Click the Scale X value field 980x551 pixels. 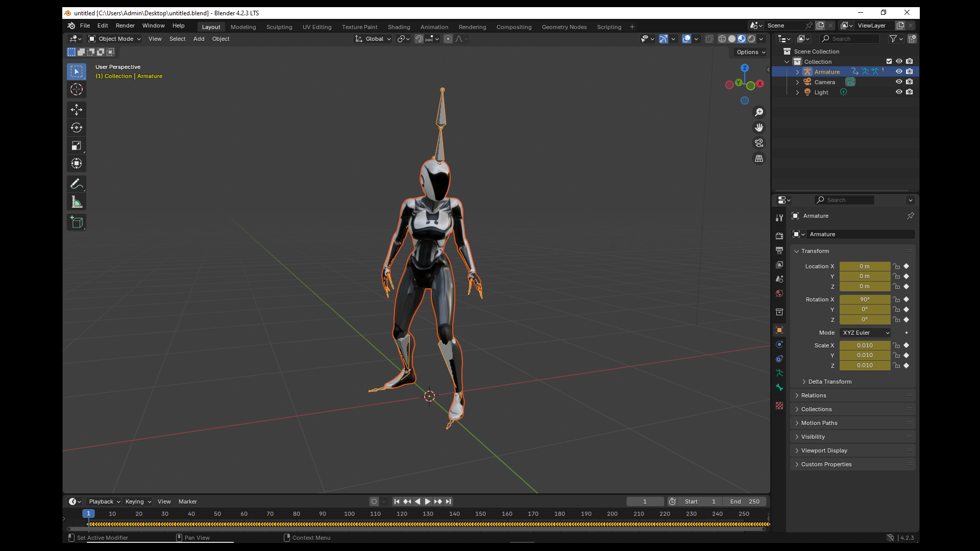tap(865, 345)
